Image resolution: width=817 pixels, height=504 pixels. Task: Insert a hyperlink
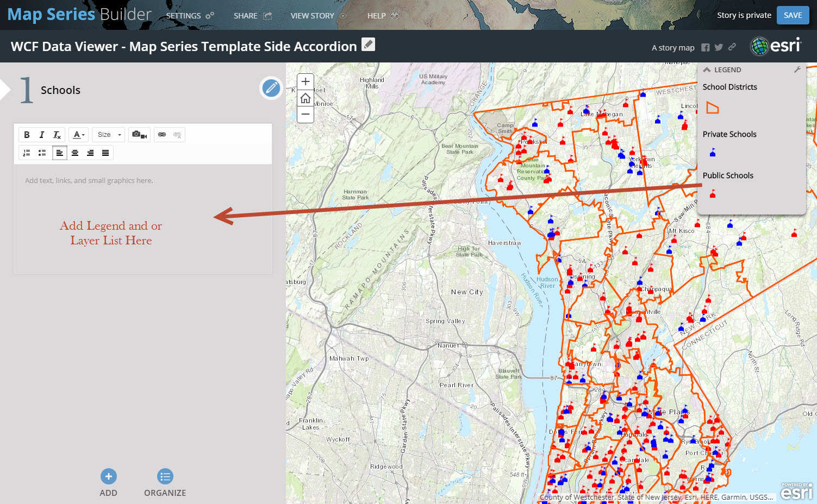click(162, 135)
